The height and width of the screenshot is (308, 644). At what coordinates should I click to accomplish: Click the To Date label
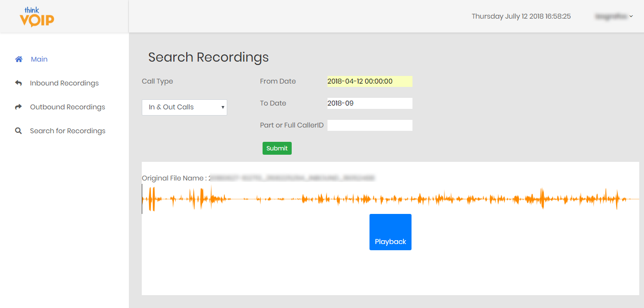(x=273, y=103)
